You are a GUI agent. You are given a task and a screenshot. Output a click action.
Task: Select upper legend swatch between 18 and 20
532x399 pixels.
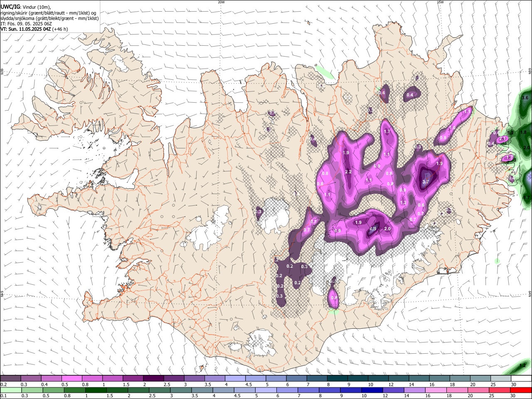click(460, 379)
